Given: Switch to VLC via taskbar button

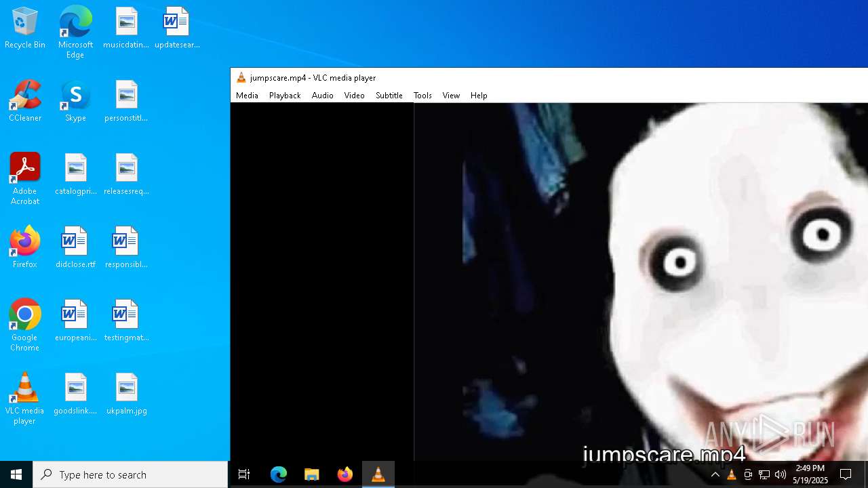Looking at the screenshot, I should click(x=378, y=474).
